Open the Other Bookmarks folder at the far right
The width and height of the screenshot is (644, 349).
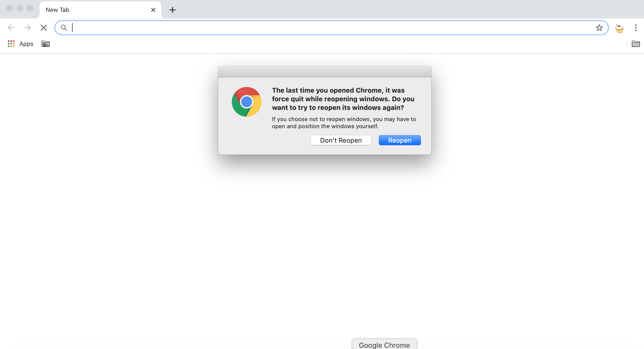636,44
